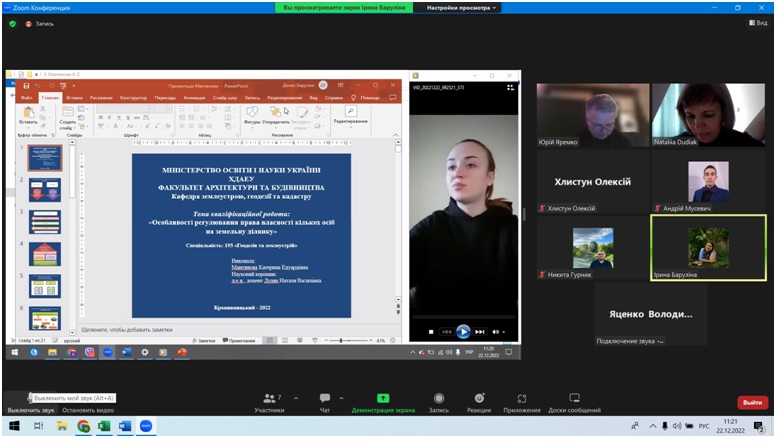This screenshot has height=441, width=781.
Task: Toggle Заметки notes pane in status bar
Action: [204, 341]
